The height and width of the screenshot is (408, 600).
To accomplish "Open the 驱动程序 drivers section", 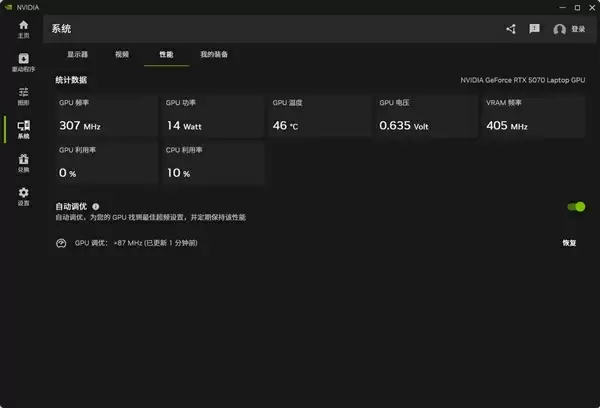I will (x=23, y=62).
